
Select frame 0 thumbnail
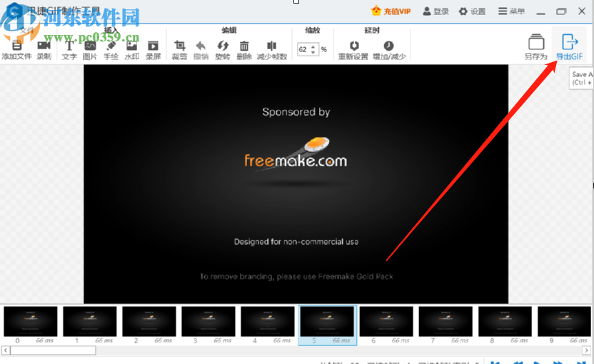click(x=30, y=321)
